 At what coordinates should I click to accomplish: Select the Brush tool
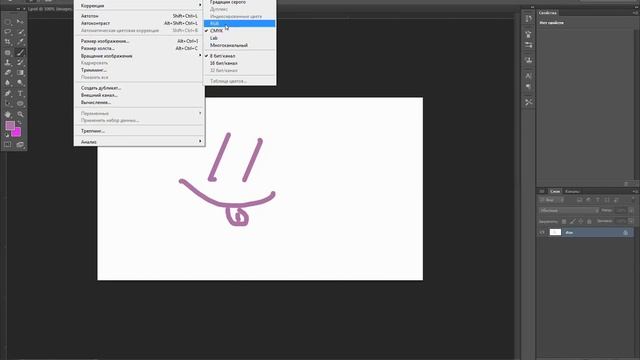click(20, 53)
